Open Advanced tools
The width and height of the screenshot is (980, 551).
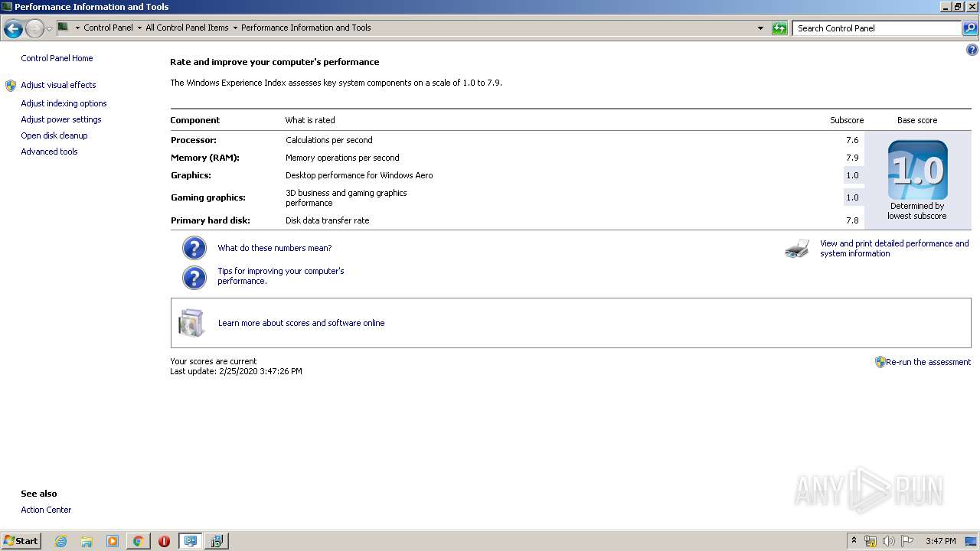(x=49, y=152)
